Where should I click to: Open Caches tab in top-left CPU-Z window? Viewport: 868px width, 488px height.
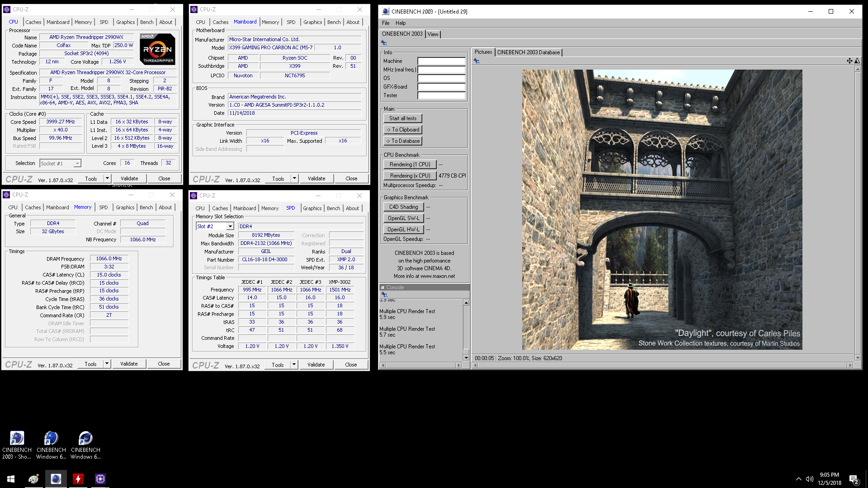coord(33,22)
